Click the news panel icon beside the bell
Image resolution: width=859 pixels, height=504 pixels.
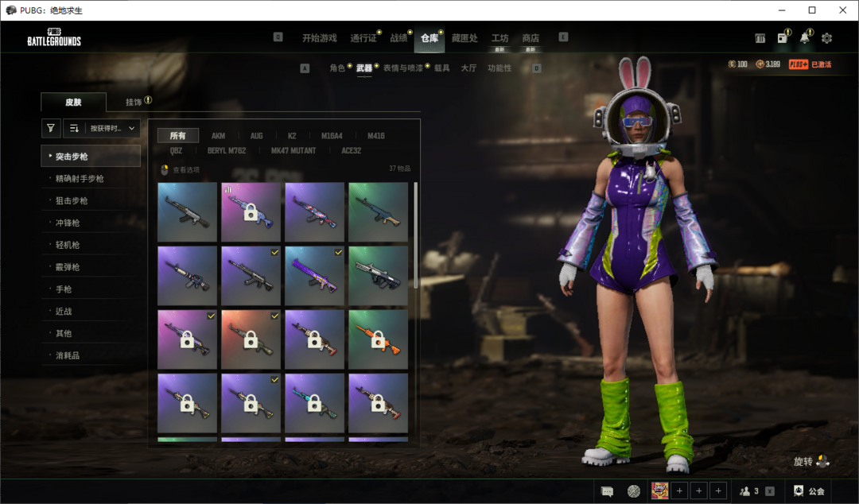[783, 38]
